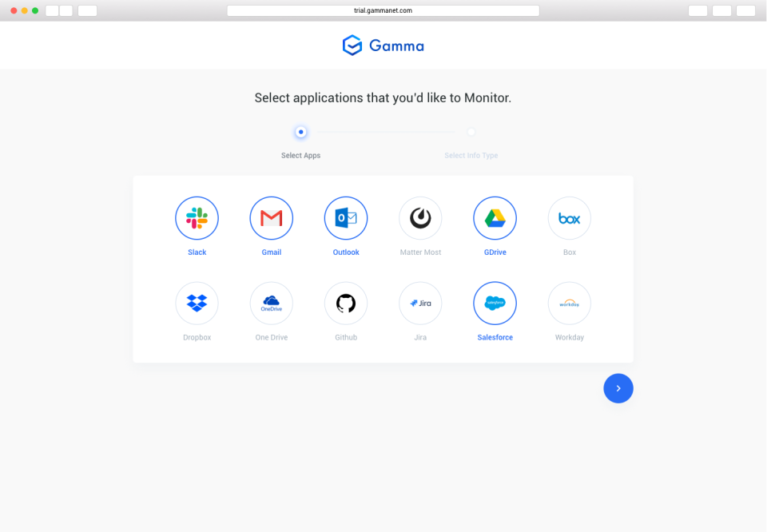The image size is (767, 532).
Task: Click the step progress line between dots
Action: click(x=386, y=132)
